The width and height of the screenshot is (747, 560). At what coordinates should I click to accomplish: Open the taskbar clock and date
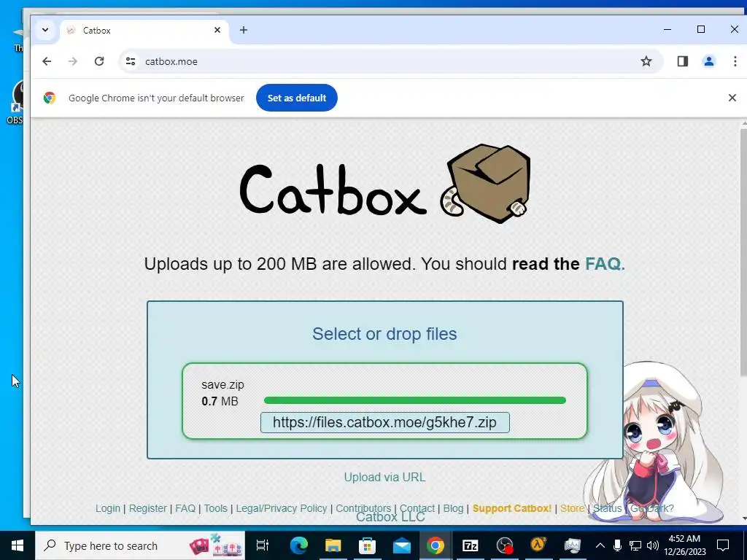(x=684, y=545)
